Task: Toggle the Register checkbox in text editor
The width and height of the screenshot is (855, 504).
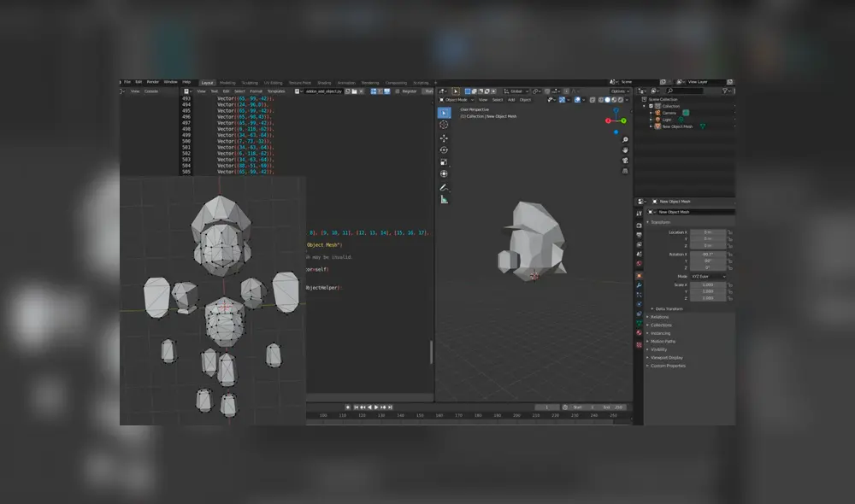Action: pos(398,91)
